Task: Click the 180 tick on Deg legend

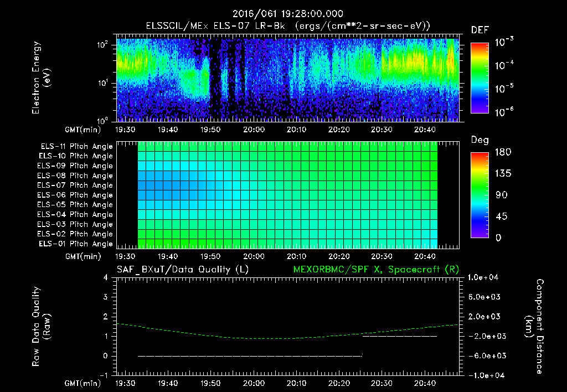Action: (503, 152)
